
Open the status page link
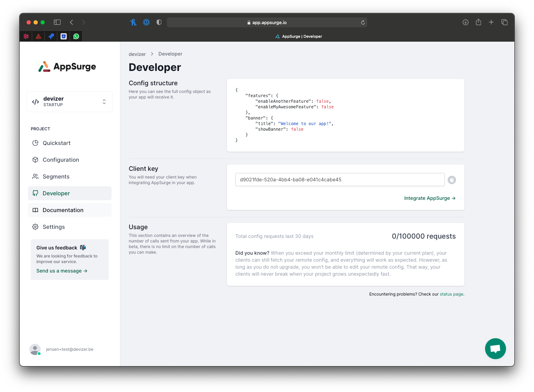pos(451,294)
